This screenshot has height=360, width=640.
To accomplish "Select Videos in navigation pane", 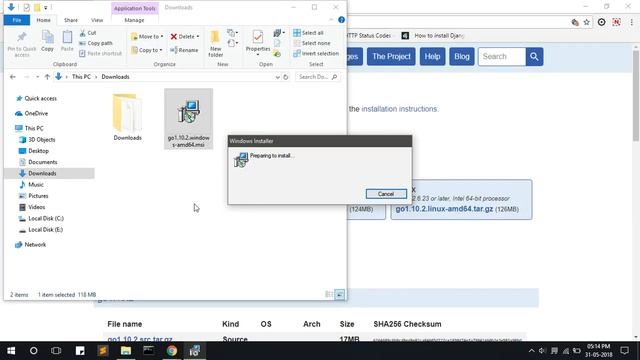I will point(36,207).
